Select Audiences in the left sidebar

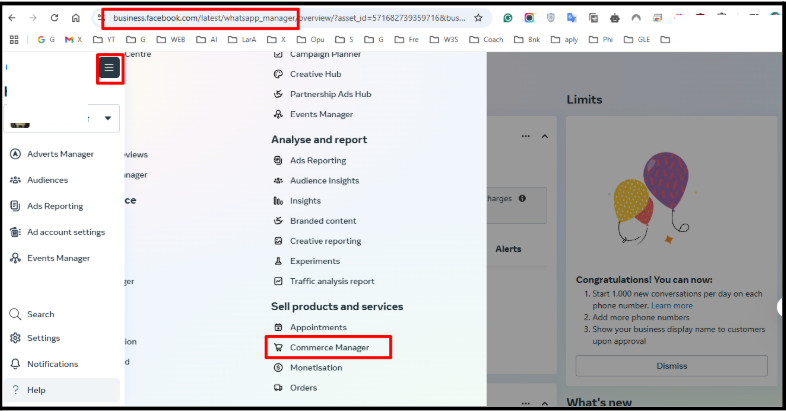coord(47,180)
